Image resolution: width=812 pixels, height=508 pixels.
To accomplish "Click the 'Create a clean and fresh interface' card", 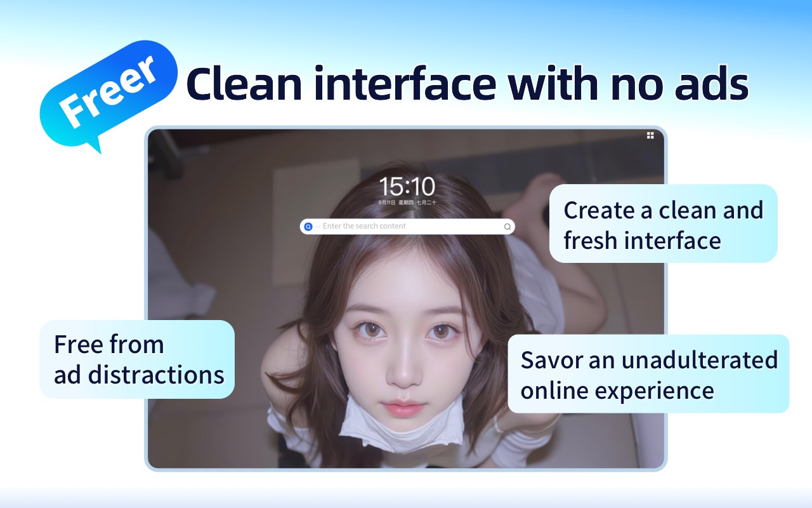I will pyautogui.click(x=663, y=224).
